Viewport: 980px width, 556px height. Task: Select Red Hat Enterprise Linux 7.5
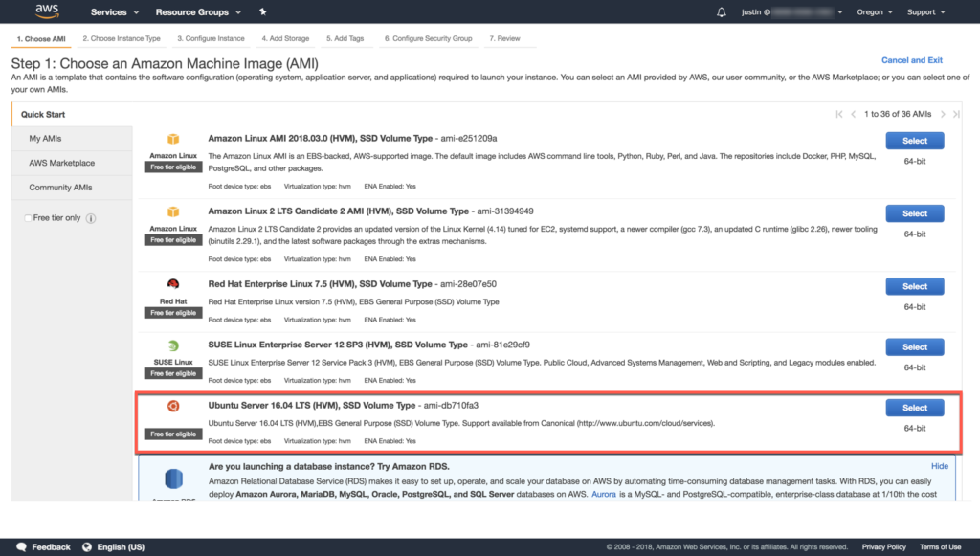(914, 286)
